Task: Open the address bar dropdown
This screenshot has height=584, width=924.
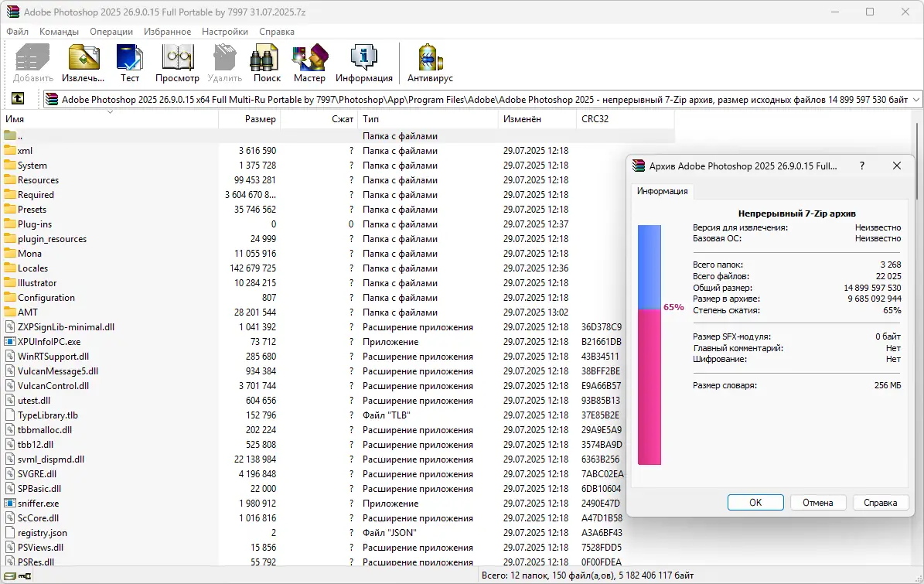Action: coord(915,98)
